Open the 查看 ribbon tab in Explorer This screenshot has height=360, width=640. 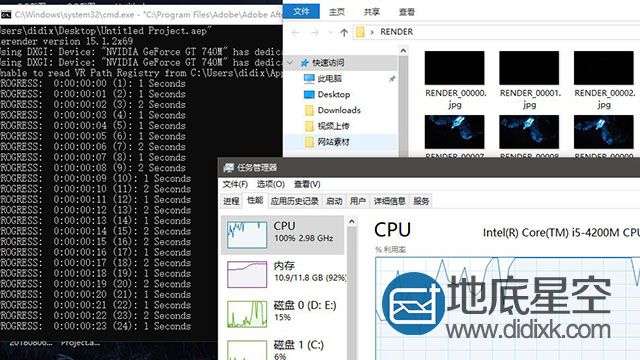tap(407, 12)
